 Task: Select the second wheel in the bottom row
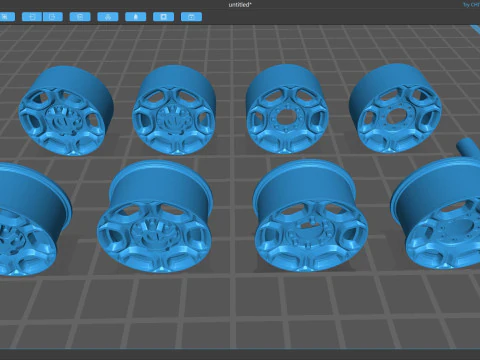pyautogui.click(x=155, y=217)
